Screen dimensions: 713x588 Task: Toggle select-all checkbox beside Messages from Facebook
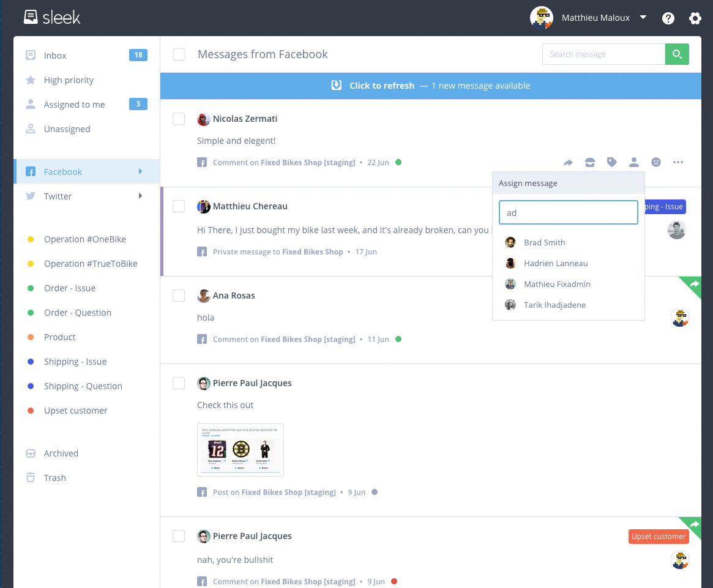(x=179, y=54)
